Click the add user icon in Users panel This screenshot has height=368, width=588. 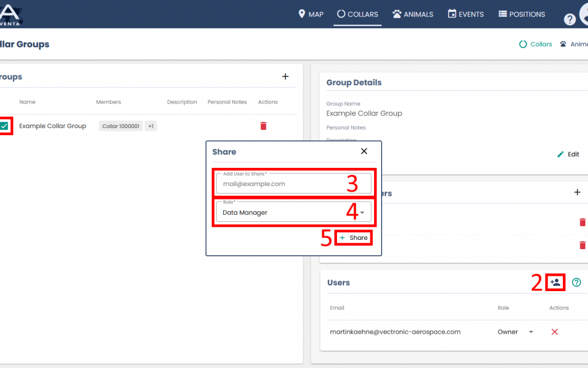[x=555, y=282]
